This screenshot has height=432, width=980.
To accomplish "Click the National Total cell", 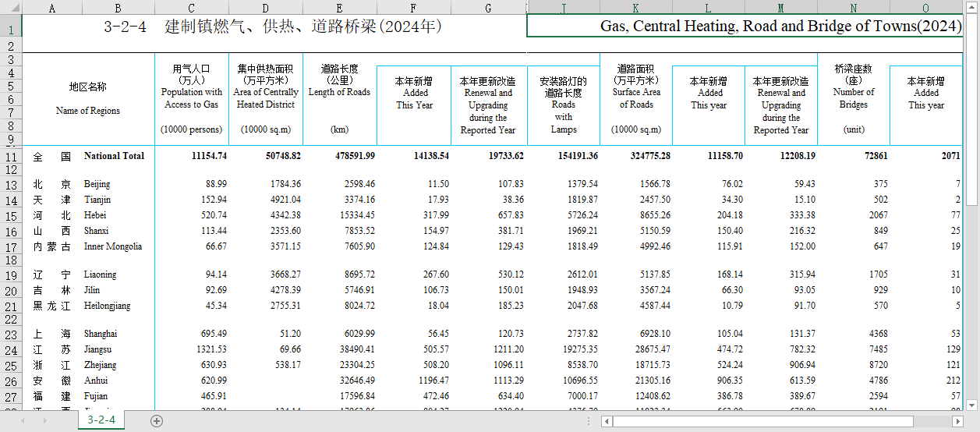I will [x=114, y=156].
